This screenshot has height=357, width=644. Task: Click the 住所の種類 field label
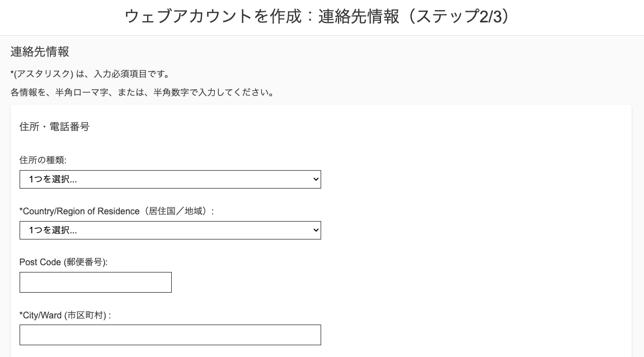pos(43,160)
